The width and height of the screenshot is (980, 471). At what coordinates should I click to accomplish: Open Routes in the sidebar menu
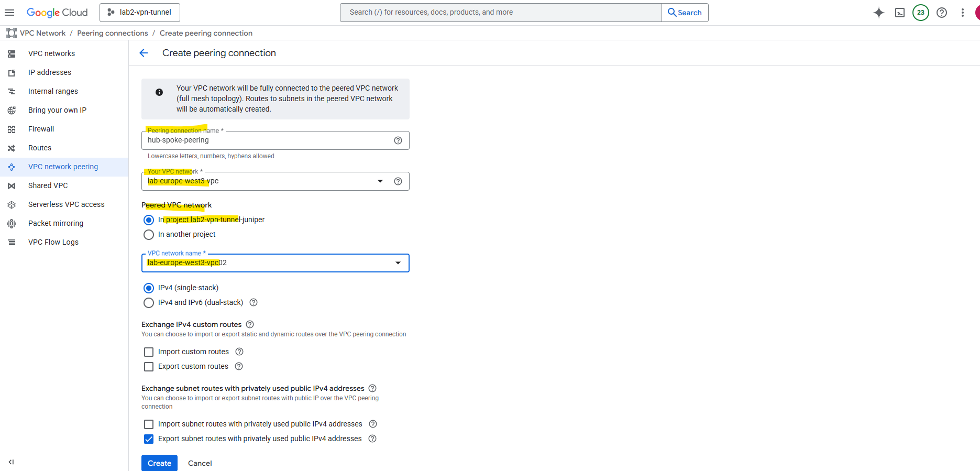pyautogui.click(x=40, y=148)
